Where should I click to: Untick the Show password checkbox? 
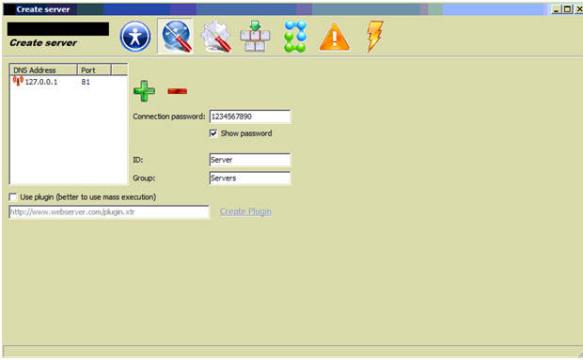point(213,133)
